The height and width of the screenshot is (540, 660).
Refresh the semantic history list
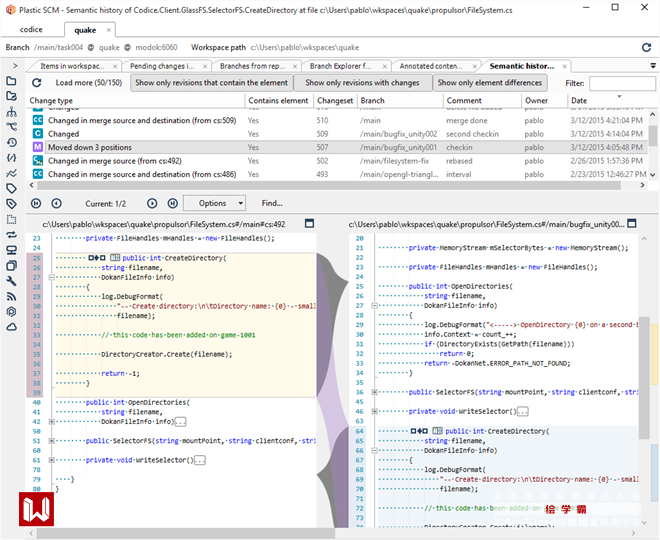(37, 82)
